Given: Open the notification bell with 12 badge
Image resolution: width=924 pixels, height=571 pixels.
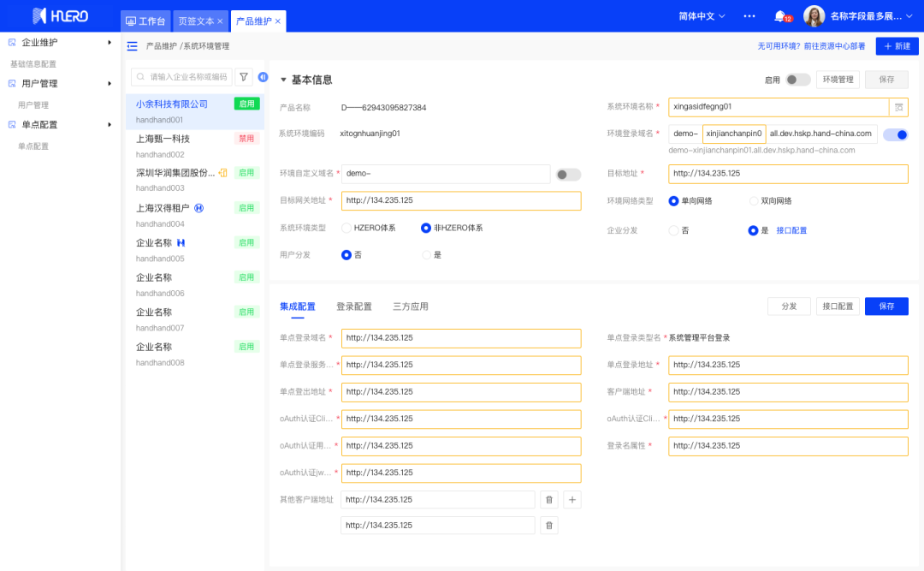Looking at the screenshot, I should pyautogui.click(x=779, y=16).
